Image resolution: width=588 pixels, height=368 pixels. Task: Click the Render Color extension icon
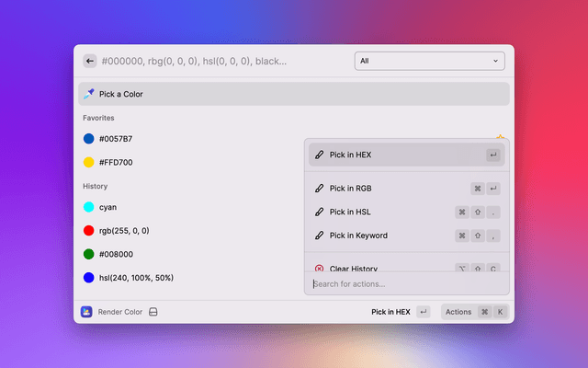(86, 312)
